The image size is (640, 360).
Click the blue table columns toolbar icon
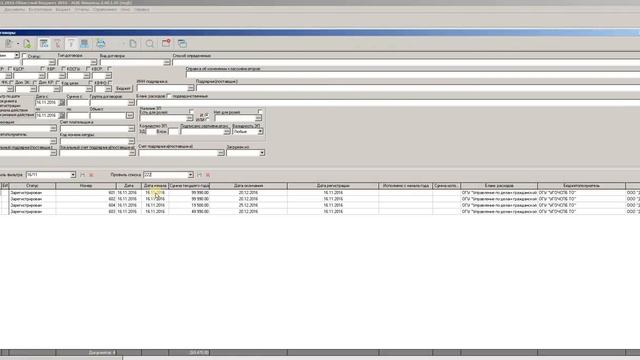pyautogui.click(x=84, y=44)
